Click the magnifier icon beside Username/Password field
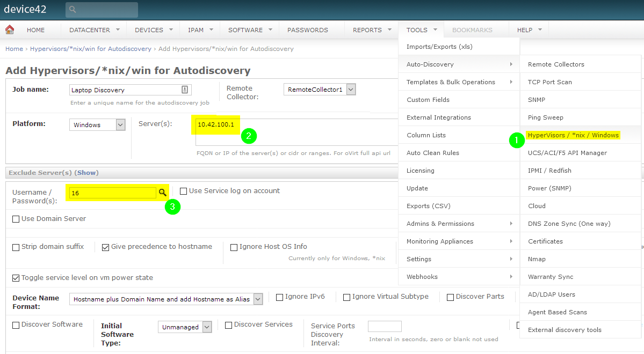Screen dimensions: 644x354 pos(163,191)
